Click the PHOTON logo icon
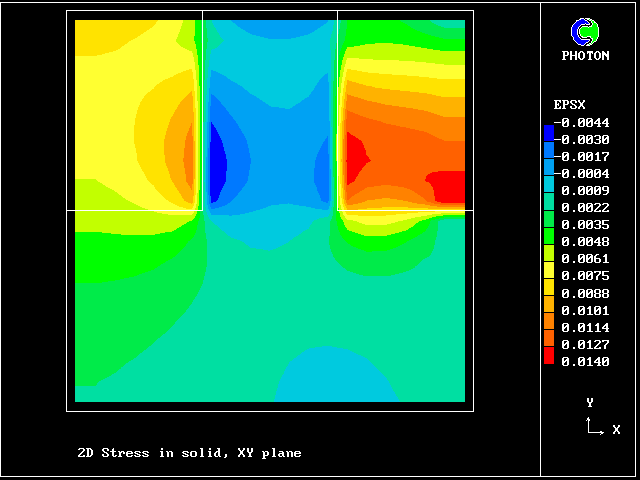 point(585,33)
